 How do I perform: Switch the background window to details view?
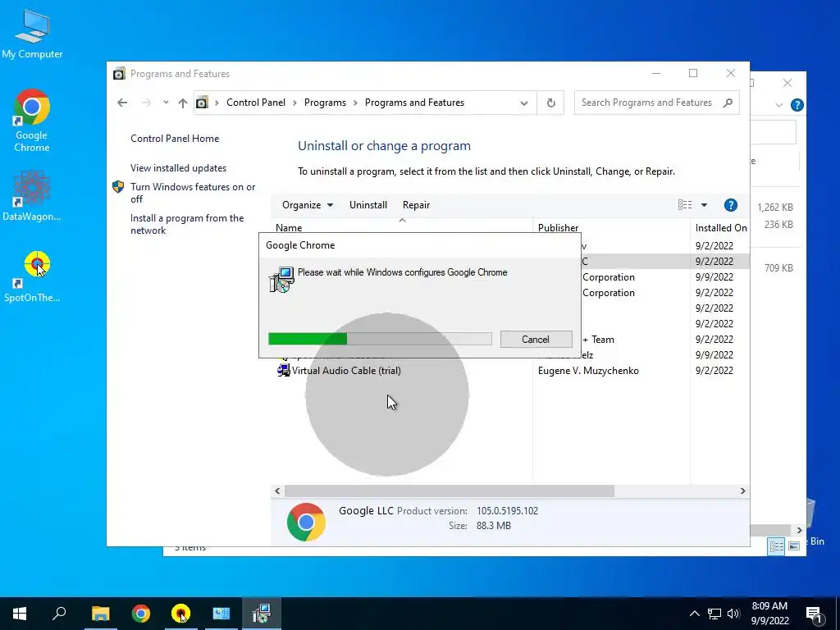[x=776, y=546]
